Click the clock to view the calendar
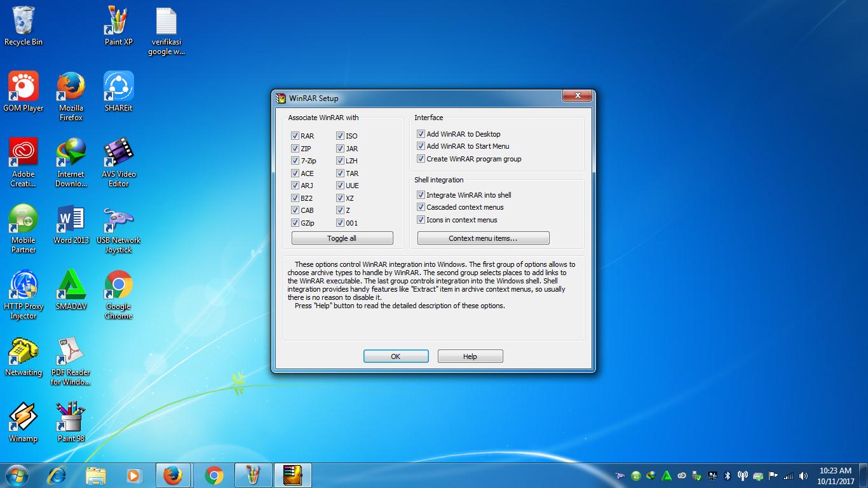 (836, 475)
